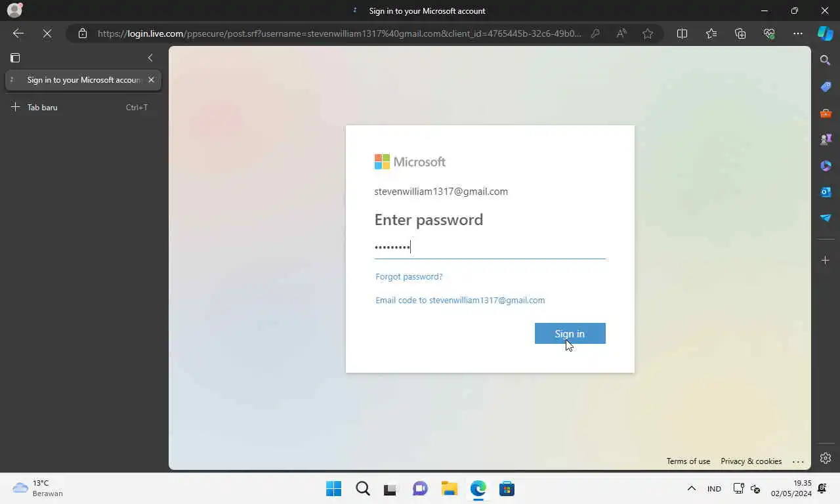The height and width of the screenshot is (504, 840).
Task: Open a new tab with Tab baru
Action: tap(83, 107)
